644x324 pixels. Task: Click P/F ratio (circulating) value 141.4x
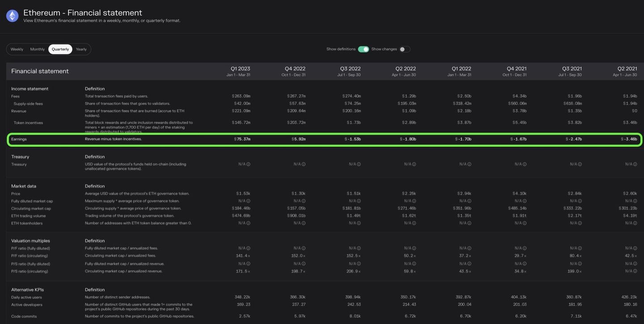tap(243, 256)
